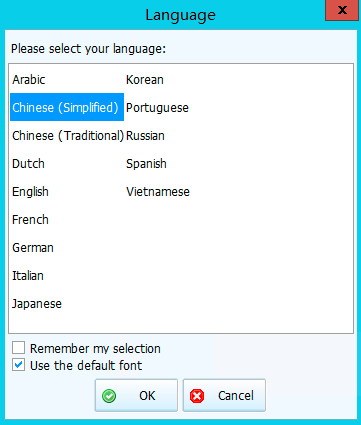Enable the Remember my selection checkbox
361x425 pixels.
(x=18, y=348)
